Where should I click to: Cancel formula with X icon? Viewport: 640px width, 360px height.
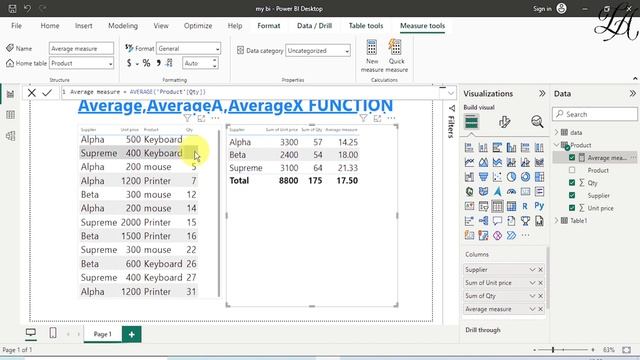31,93
